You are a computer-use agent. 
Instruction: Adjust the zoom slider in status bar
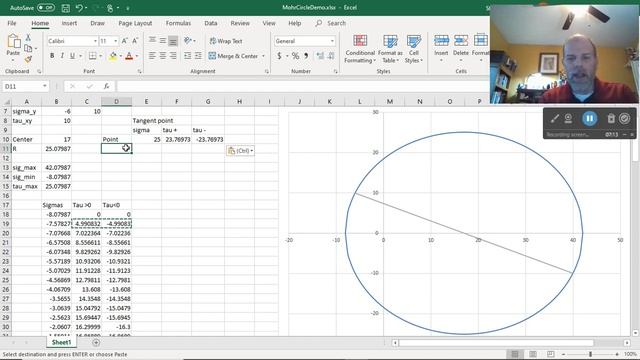click(x=590, y=354)
